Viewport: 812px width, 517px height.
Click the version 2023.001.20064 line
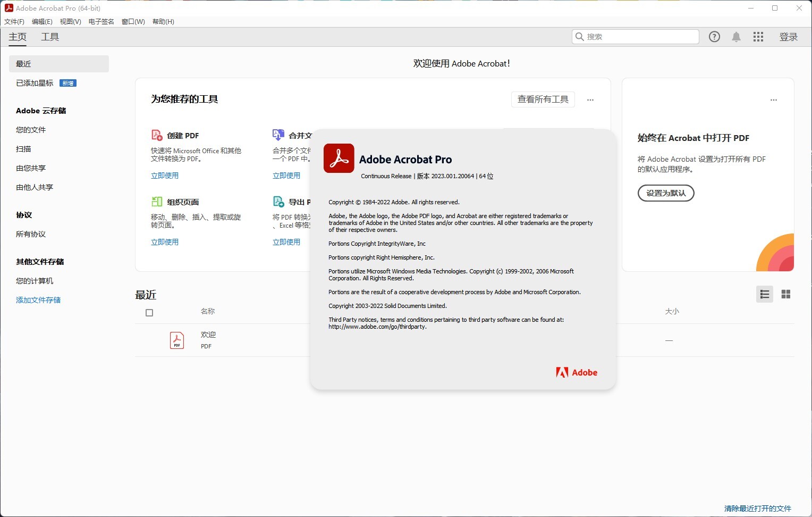click(x=427, y=176)
